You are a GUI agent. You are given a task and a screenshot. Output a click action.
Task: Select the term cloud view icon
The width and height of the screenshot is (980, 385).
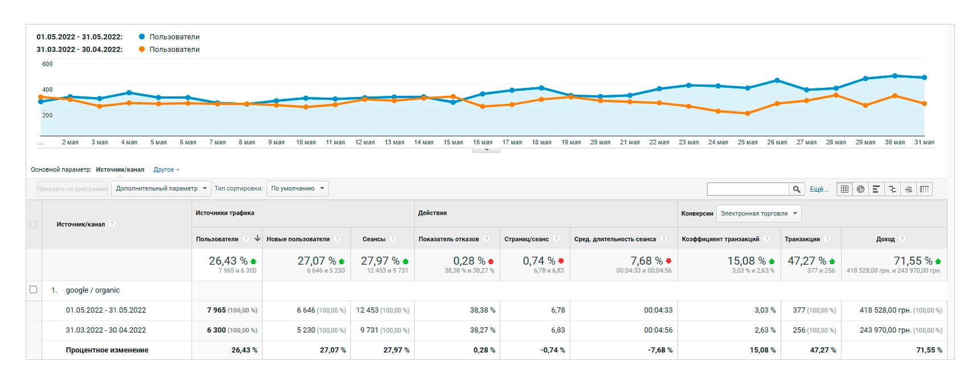[x=908, y=189]
